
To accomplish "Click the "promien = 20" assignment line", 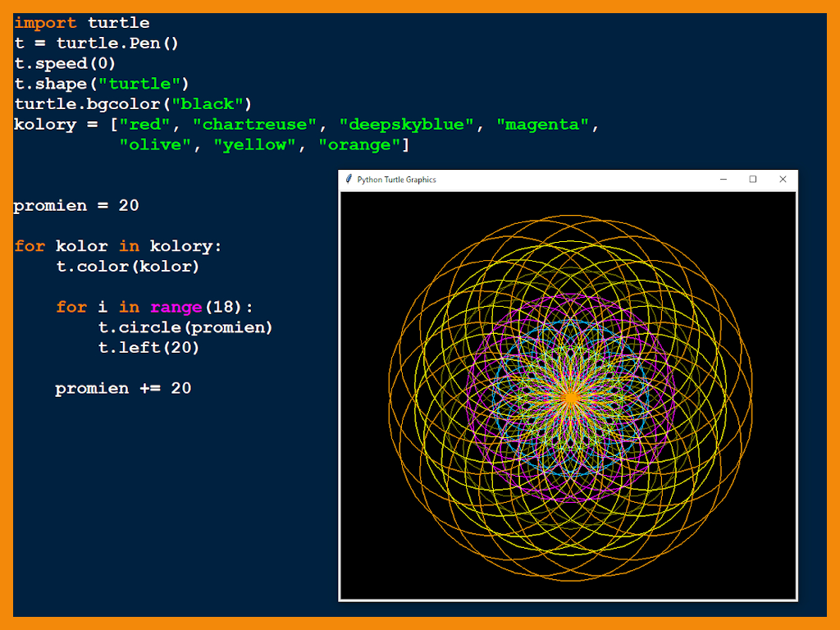I will click(76, 206).
